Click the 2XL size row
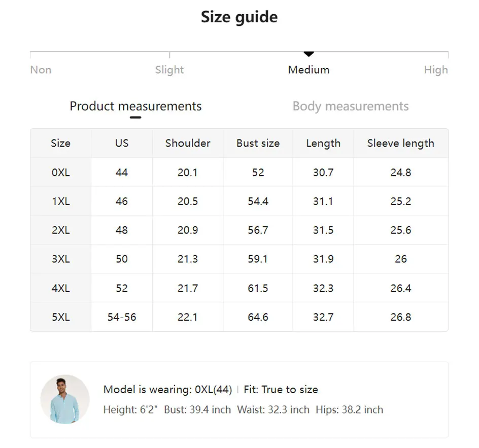 [x=239, y=230]
